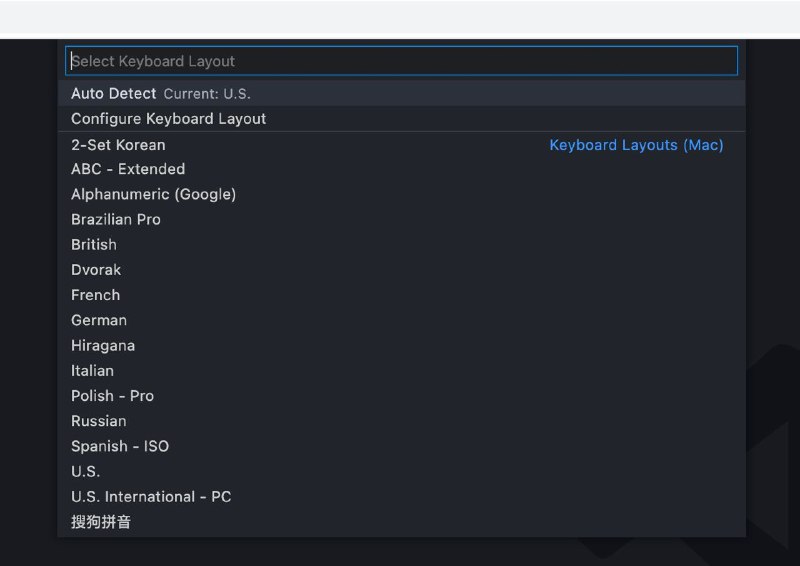Select Alphanumeric (Google) layout
Image resolution: width=800 pixels, height=566 pixels.
(153, 194)
